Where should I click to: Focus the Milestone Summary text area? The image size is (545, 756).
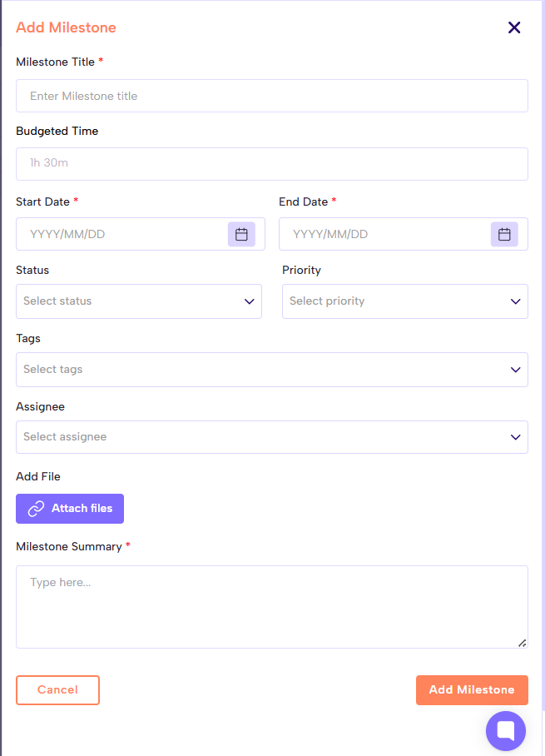tap(271, 606)
